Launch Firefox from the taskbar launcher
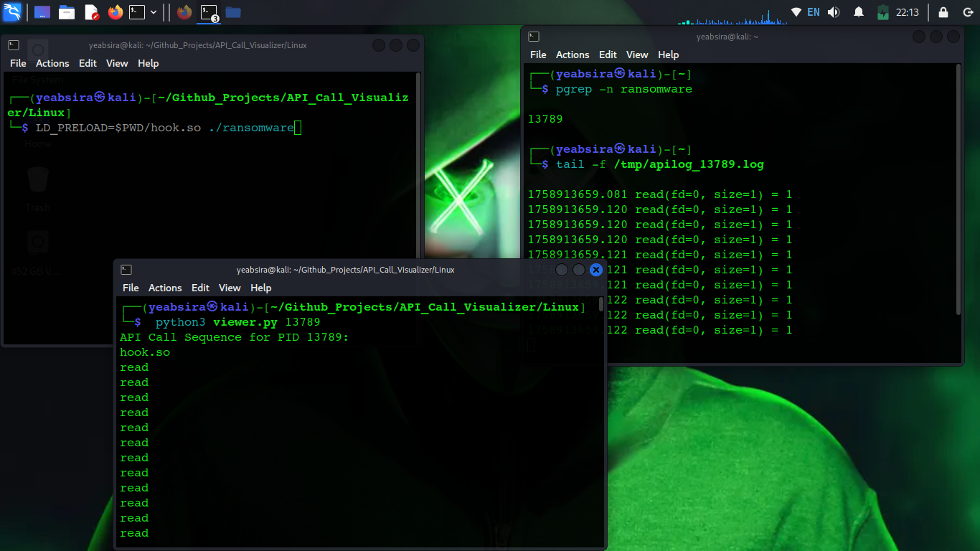Screen dimensions: 980x551 point(114,12)
